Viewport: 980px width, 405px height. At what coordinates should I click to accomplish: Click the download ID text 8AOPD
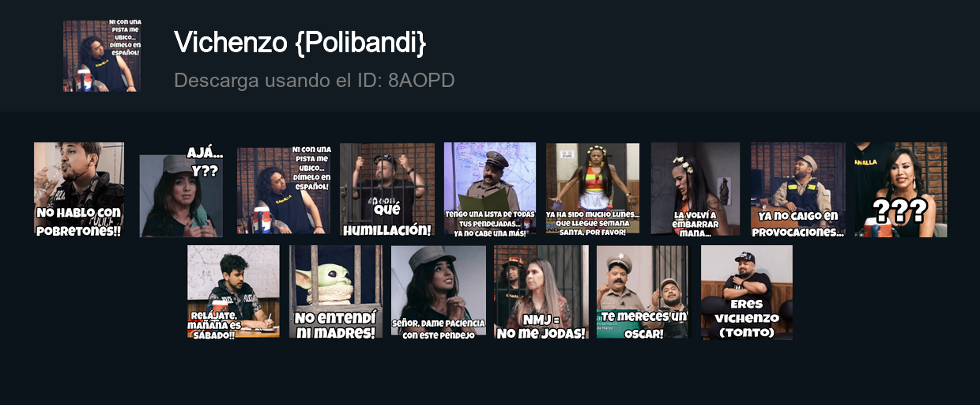[421, 81]
